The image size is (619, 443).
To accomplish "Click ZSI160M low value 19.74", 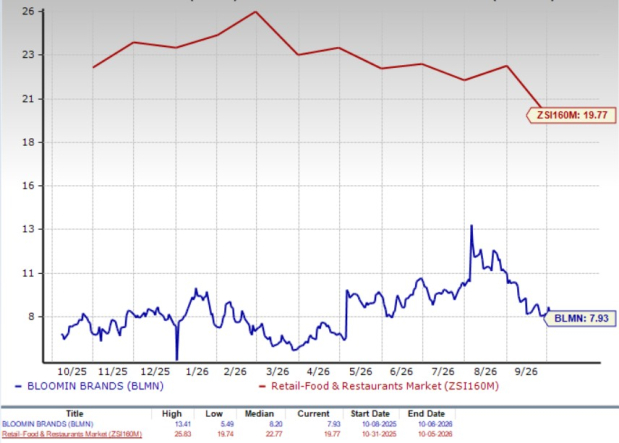I will (225, 434).
